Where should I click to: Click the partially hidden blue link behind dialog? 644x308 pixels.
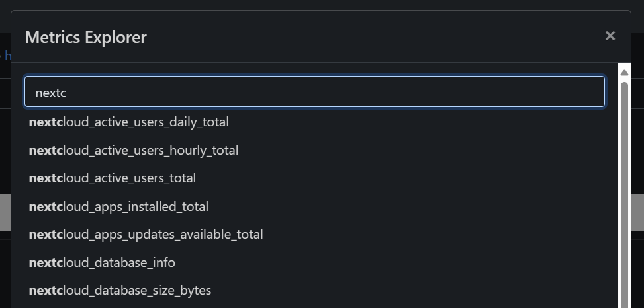click(x=8, y=56)
